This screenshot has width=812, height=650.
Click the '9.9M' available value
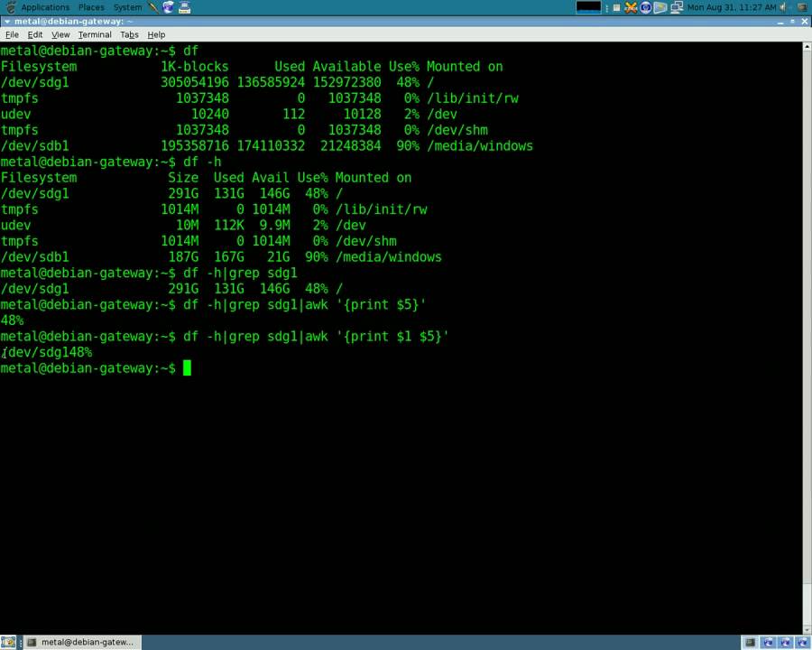[x=274, y=226]
